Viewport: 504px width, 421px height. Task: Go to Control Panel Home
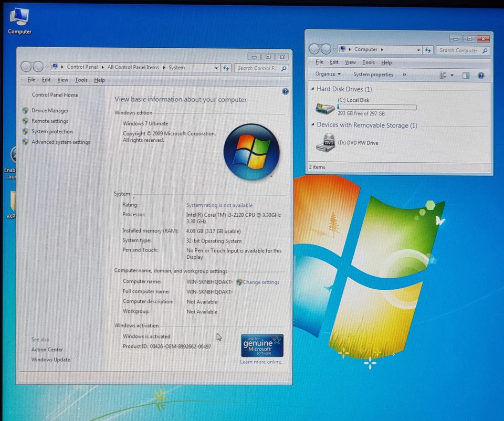55,95
